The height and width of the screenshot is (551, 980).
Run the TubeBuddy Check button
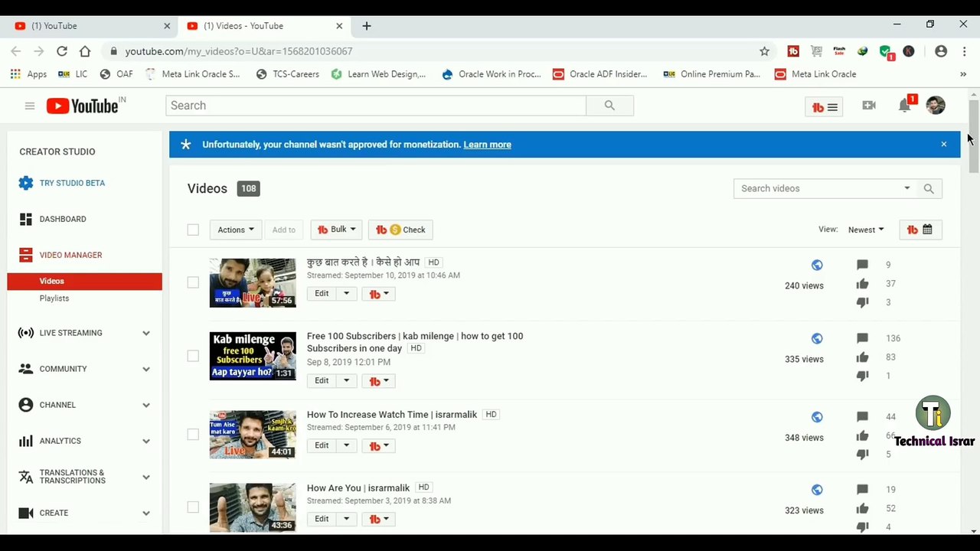pyautogui.click(x=400, y=230)
